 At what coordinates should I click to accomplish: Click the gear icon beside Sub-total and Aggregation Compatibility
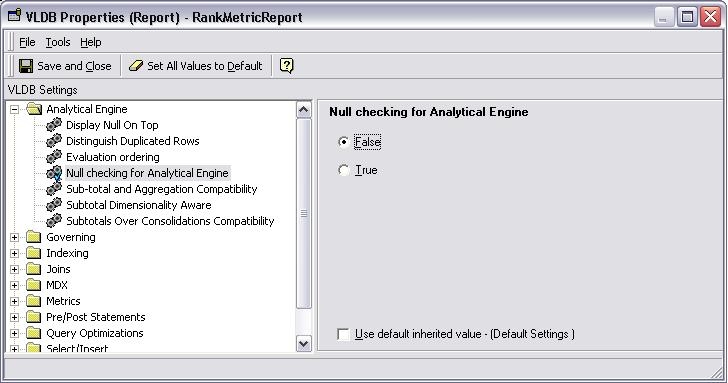(54, 189)
